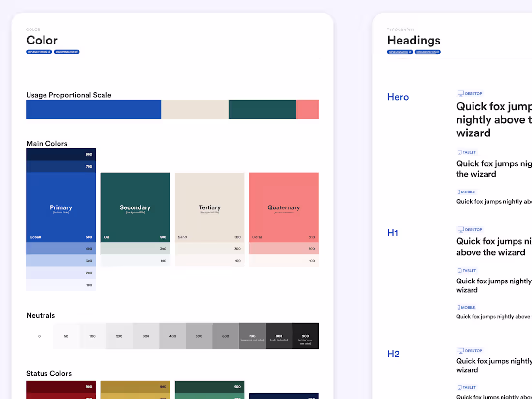Pick the Secondary 300 swatch

click(x=135, y=249)
